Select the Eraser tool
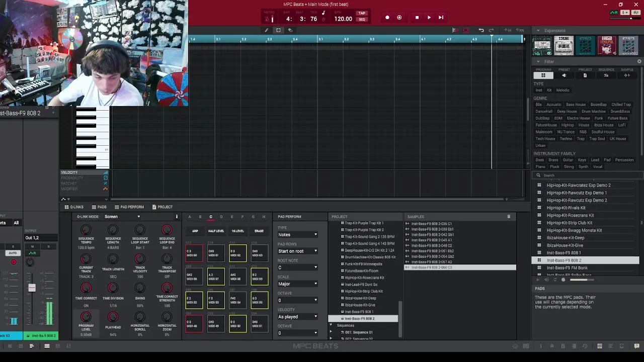The height and width of the screenshot is (362, 644). click(x=290, y=30)
